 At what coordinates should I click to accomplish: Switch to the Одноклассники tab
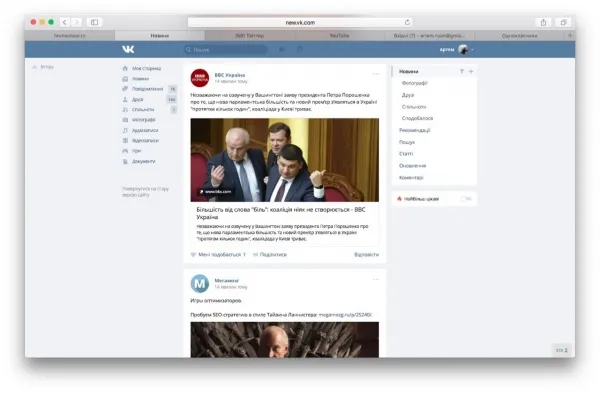tap(519, 36)
